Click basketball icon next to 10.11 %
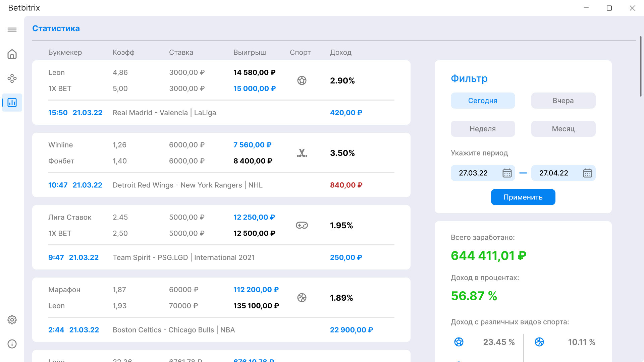Viewport: 644px width, 362px height. click(x=539, y=342)
